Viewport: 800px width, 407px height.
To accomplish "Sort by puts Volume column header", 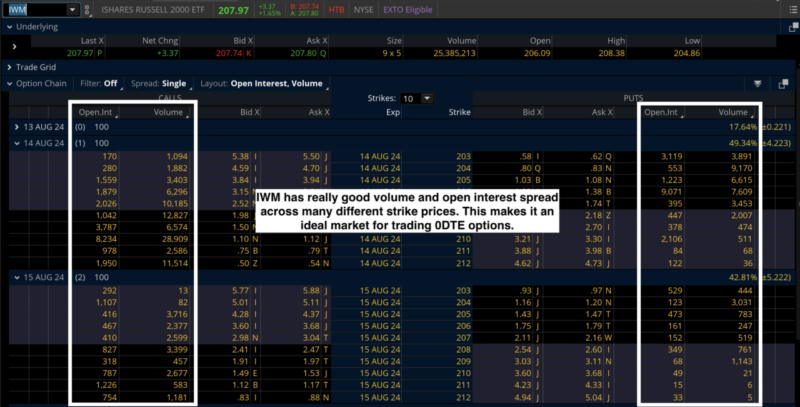I will pos(732,113).
